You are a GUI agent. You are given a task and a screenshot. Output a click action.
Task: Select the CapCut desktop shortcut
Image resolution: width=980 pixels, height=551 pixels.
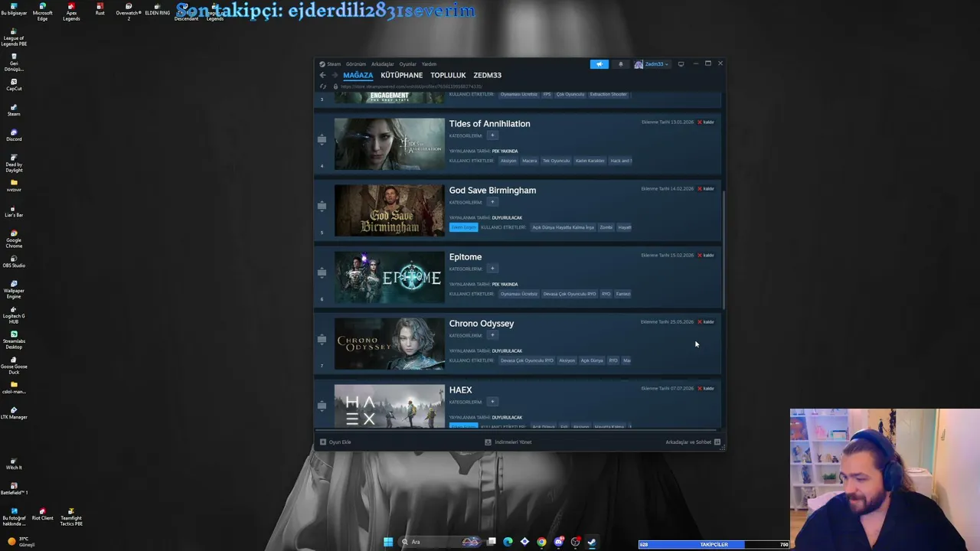pos(14,84)
